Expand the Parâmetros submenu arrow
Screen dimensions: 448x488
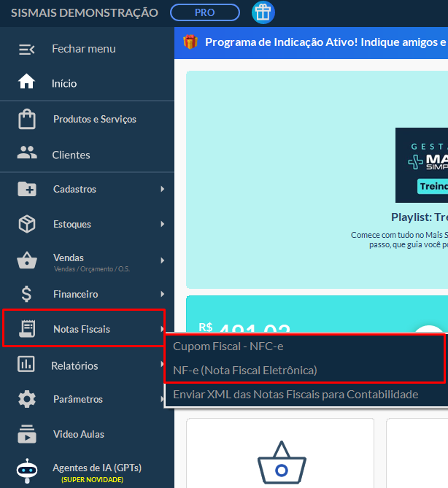tap(162, 399)
